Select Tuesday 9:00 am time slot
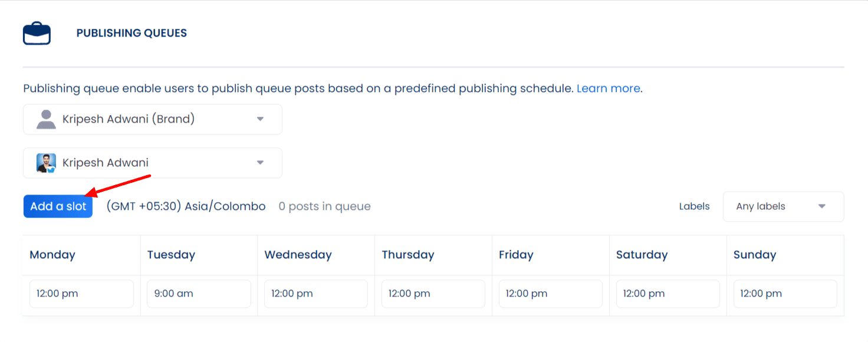 pos(199,294)
